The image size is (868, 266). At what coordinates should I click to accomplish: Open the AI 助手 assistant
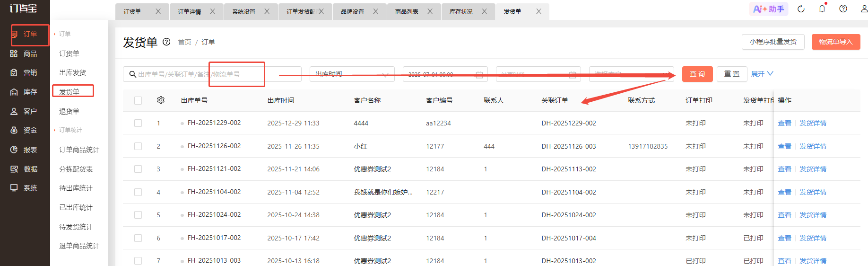769,9
